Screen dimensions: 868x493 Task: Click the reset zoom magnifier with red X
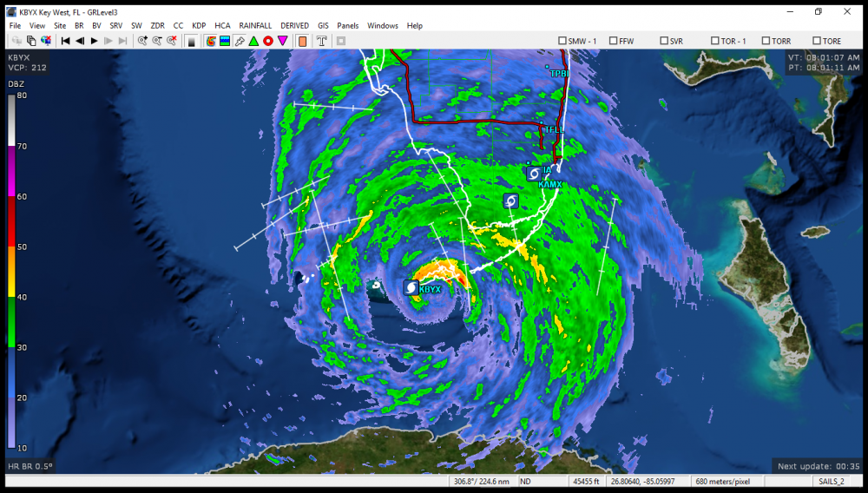(172, 41)
